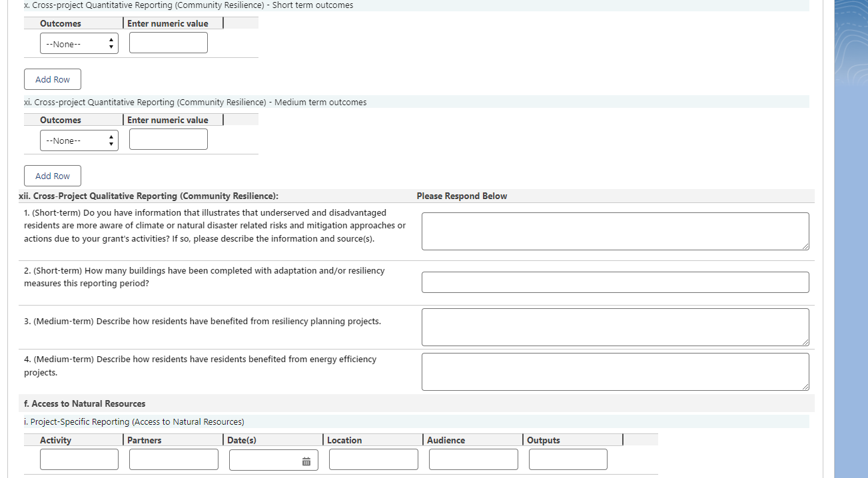868x478 pixels.
Task: Click the buildings completed answer field
Action: [614, 282]
